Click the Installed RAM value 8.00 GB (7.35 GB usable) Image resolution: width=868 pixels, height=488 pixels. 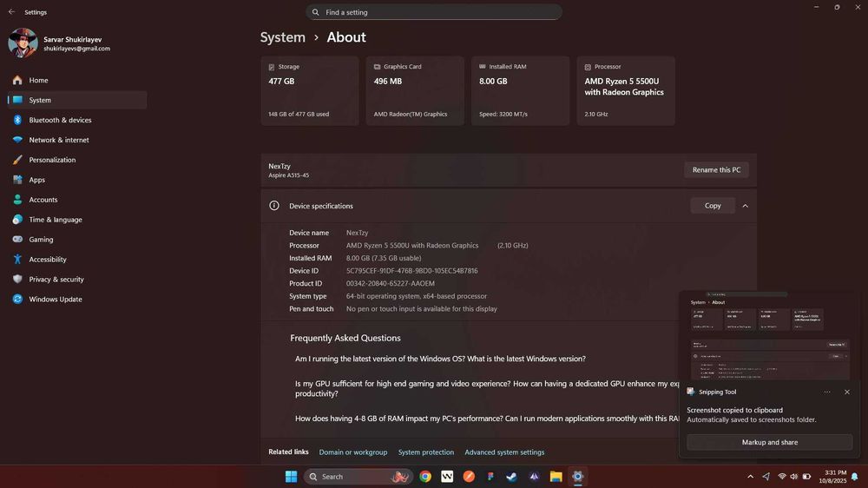(384, 258)
